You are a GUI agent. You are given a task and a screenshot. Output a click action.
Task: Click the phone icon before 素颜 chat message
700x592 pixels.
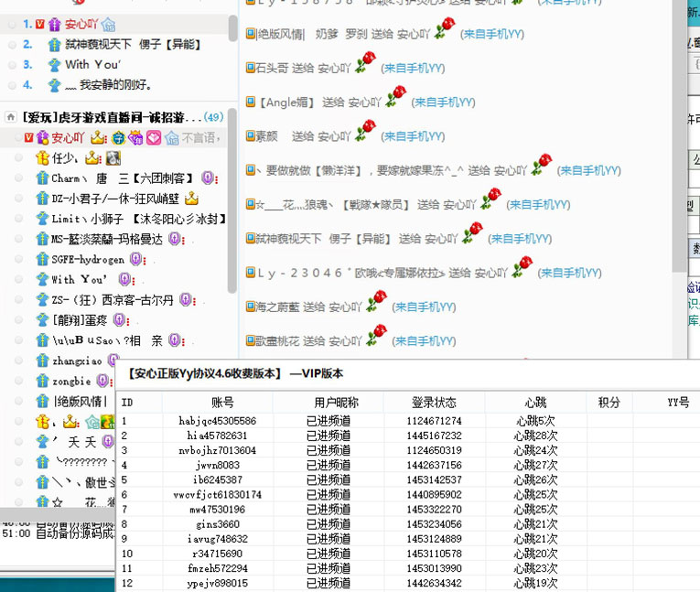pos(250,136)
